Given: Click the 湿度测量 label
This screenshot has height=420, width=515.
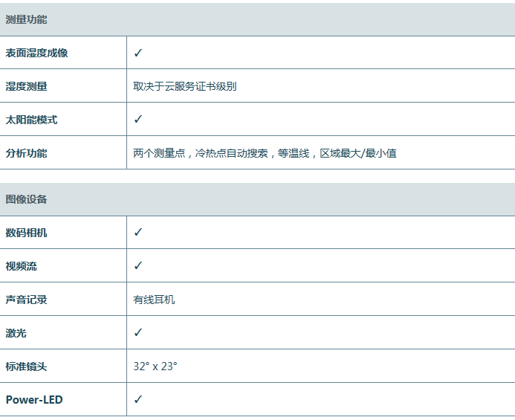Looking at the screenshot, I should (x=26, y=86).
